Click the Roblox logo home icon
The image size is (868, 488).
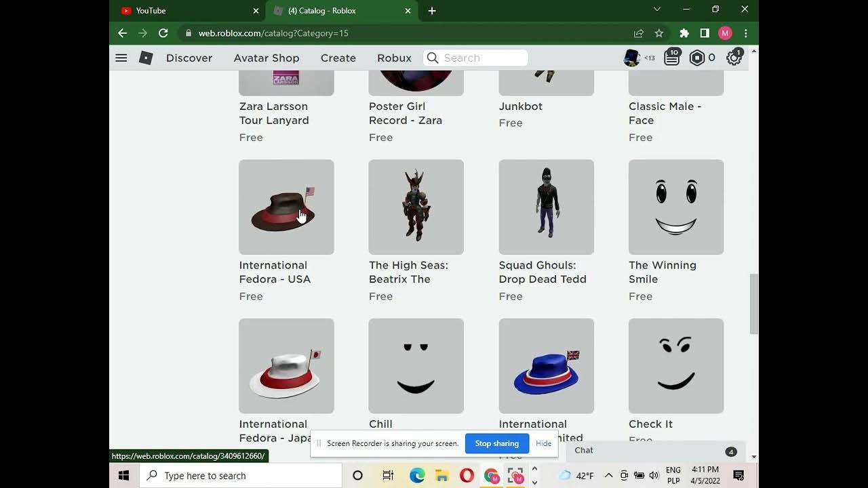146,58
